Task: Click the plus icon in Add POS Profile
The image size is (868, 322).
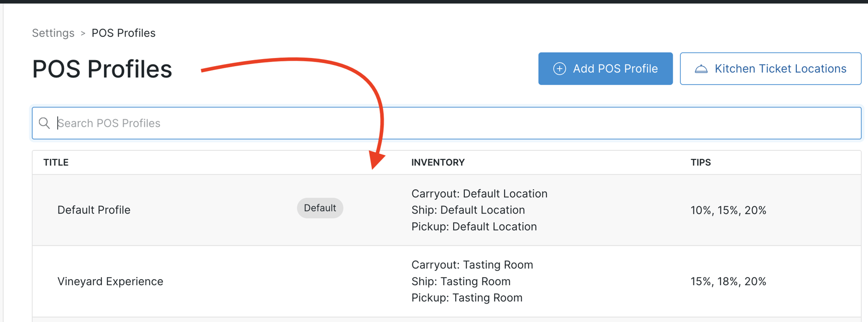Action: [x=559, y=69]
